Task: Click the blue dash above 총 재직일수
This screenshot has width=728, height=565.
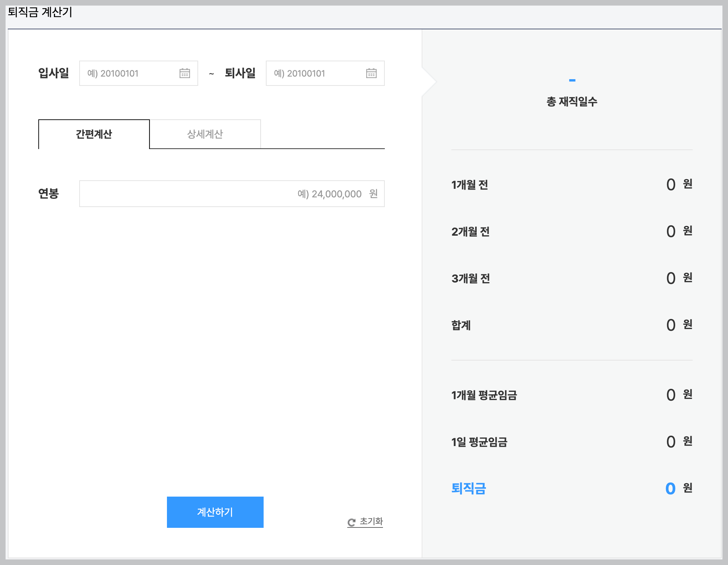Action: [x=571, y=80]
